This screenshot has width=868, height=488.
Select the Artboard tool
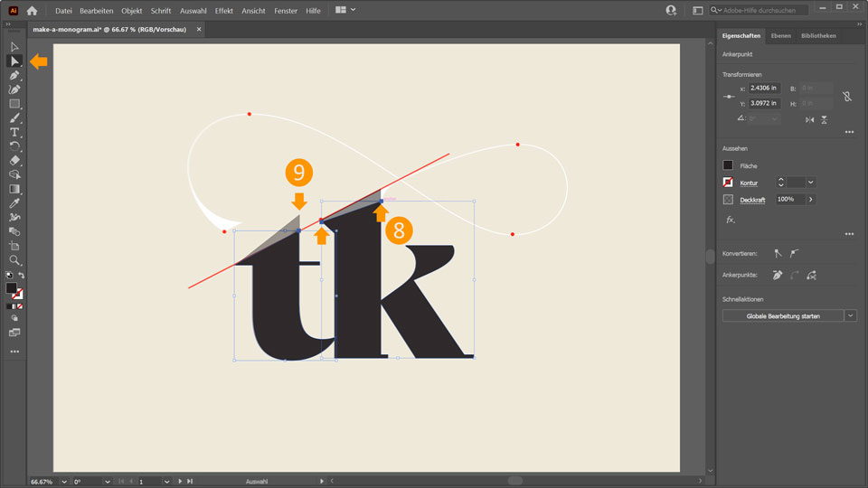point(14,246)
